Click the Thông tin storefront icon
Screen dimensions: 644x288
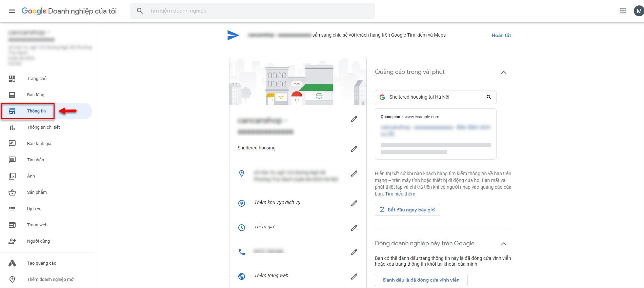pyautogui.click(x=12, y=111)
